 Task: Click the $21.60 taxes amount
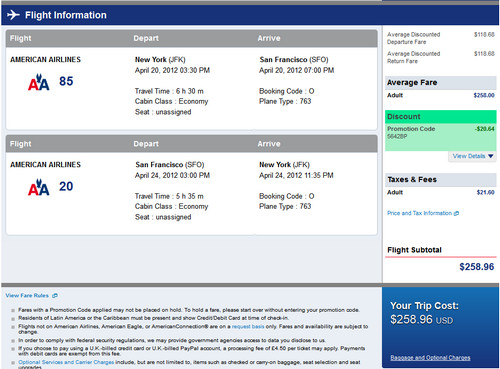(x=486, y=192)
